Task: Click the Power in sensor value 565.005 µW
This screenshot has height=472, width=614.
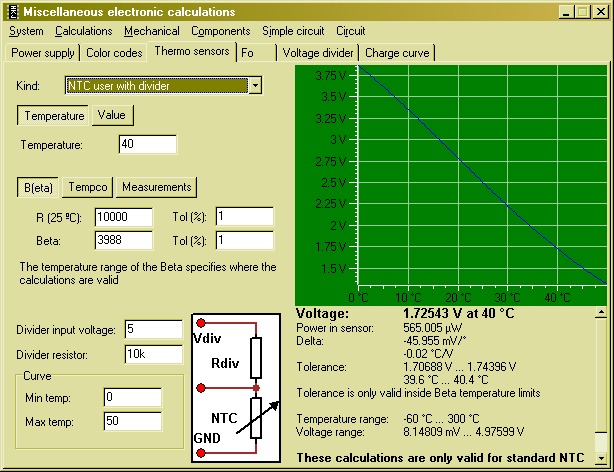Action: click(x=432, y=328)
